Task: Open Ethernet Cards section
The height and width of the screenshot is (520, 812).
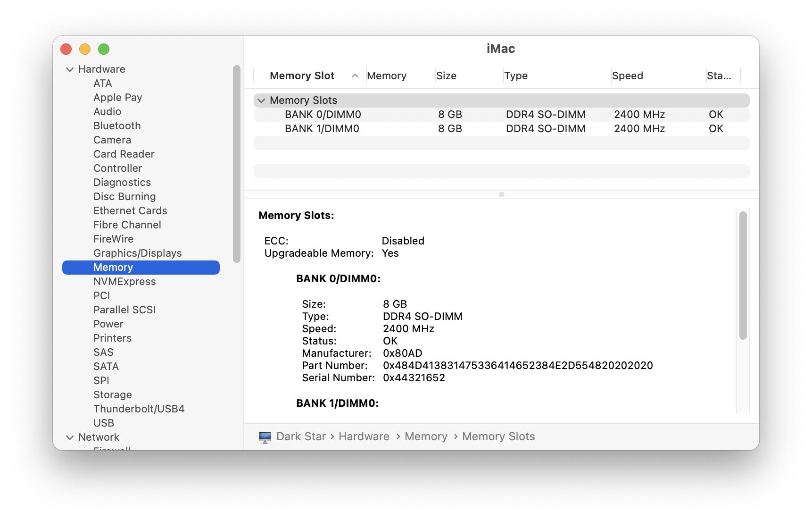Action: [130, 211]
